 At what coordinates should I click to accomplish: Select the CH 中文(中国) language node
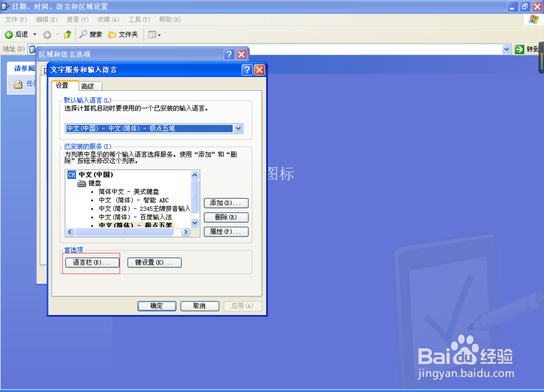click(x=90, y=175)
